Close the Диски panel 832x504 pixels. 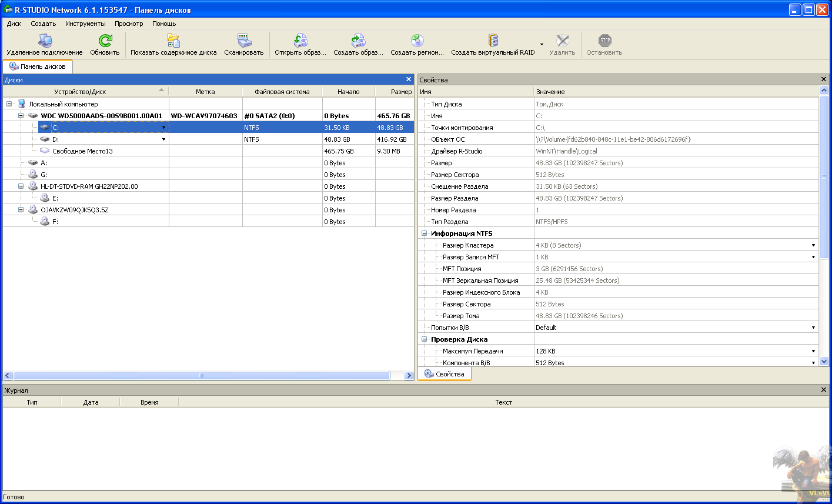coord(409,79)
